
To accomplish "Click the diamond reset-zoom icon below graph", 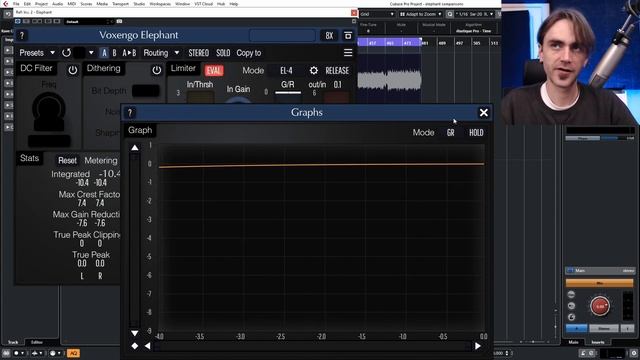I will click(x=135, y=346).
